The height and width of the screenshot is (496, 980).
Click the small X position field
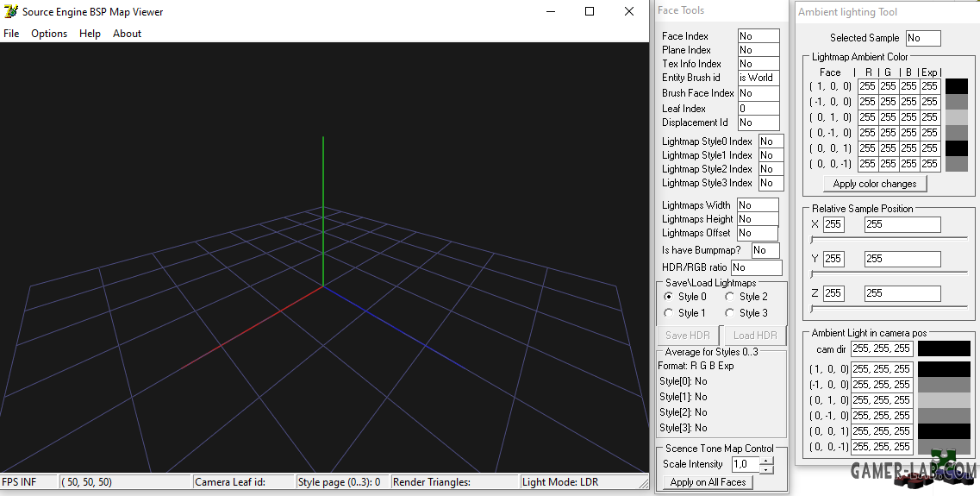[833, 224]
